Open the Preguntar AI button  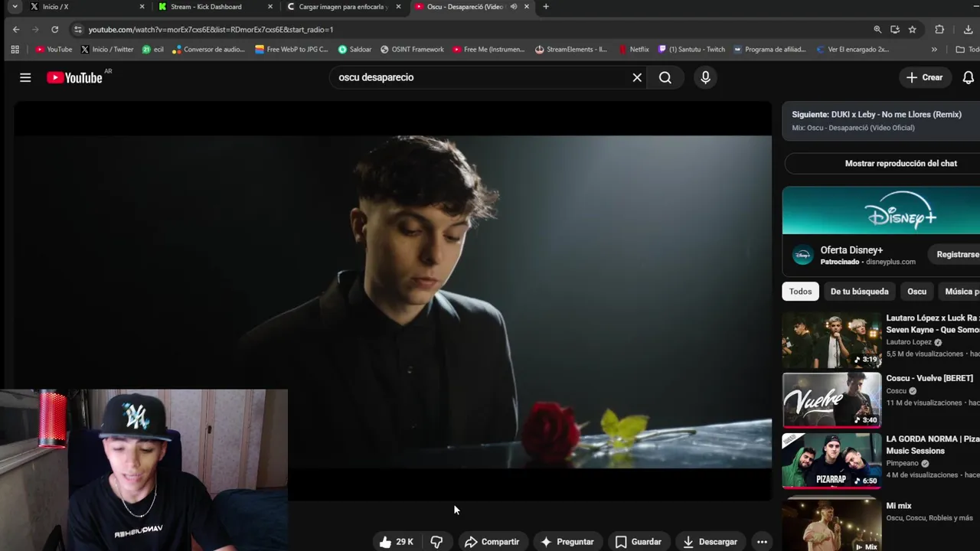click(567, 541)
